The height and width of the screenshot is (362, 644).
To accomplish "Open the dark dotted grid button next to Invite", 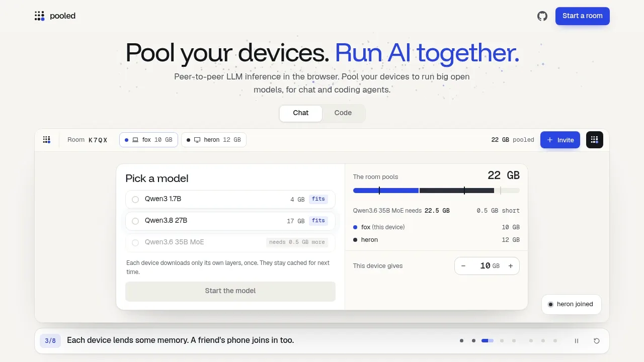I will click(595, 140).
